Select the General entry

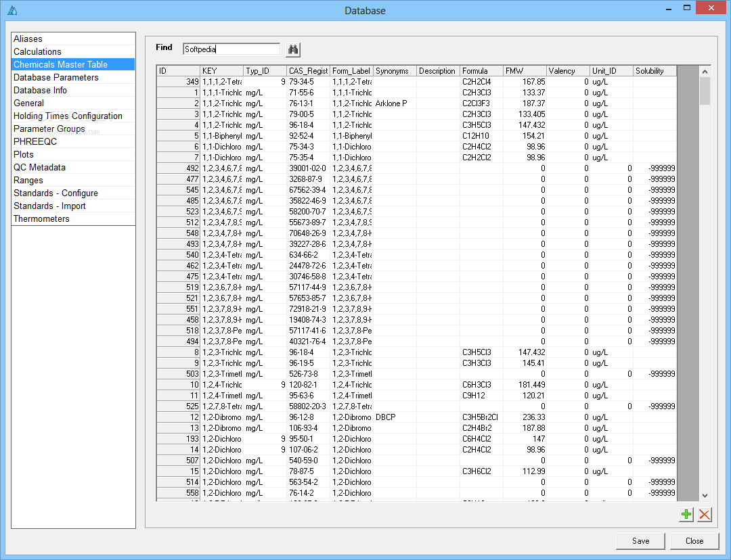73,103
